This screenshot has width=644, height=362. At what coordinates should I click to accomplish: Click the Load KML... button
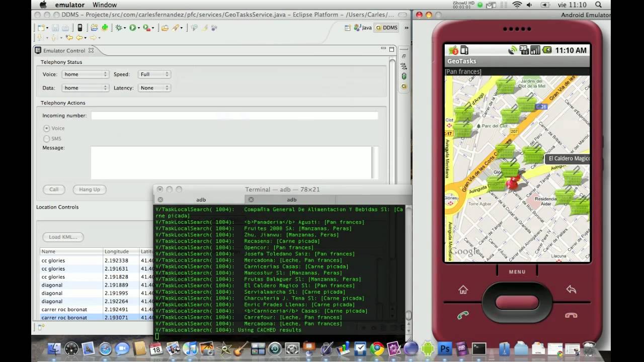pyautogui.click(x=63, y=237)
